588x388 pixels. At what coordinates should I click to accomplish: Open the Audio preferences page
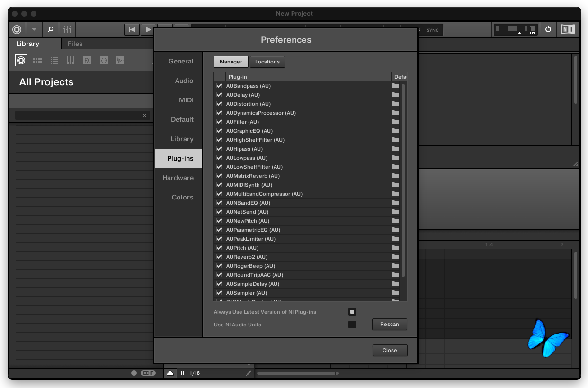[184, 81]
